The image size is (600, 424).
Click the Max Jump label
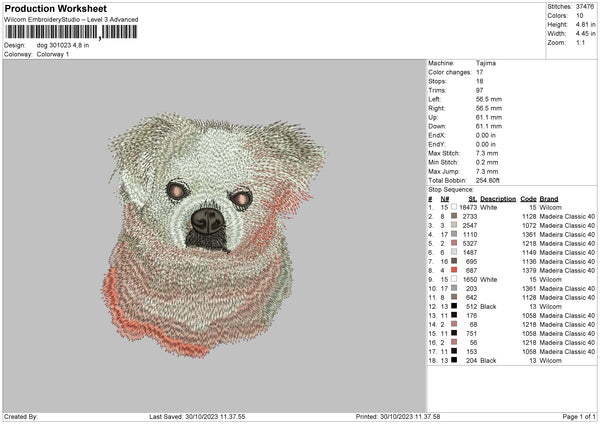[x=444, y=171]
